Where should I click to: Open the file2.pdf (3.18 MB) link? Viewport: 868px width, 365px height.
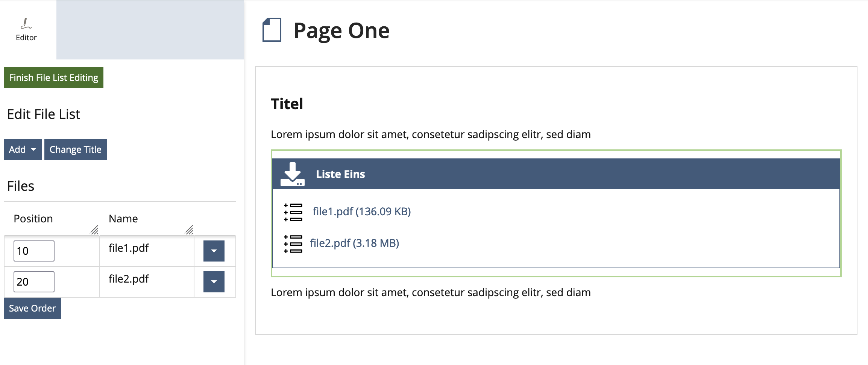pyautogui.click(x=354, y=243)
